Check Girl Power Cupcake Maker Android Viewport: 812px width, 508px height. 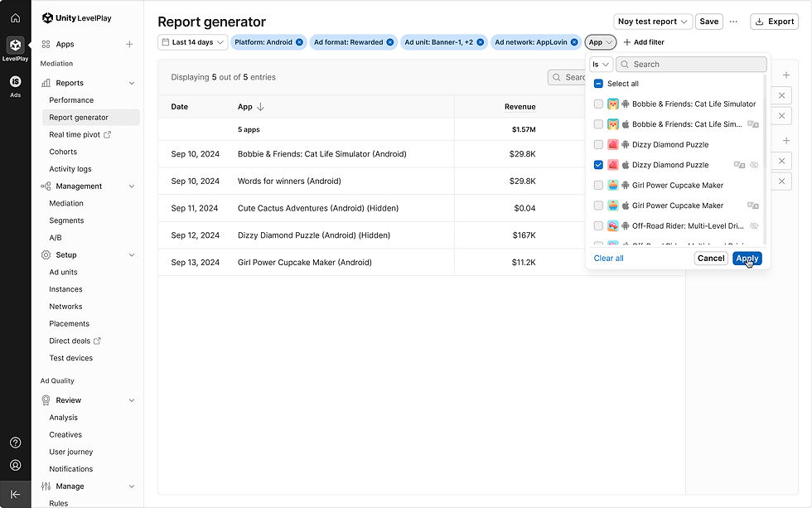point(598,185)
